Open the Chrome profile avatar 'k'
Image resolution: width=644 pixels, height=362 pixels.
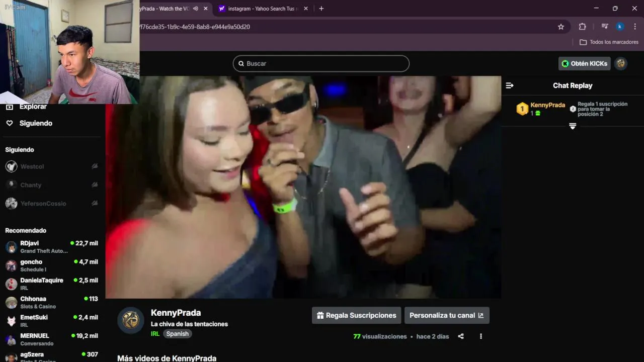pyautogui.click(x=620, y=27)
